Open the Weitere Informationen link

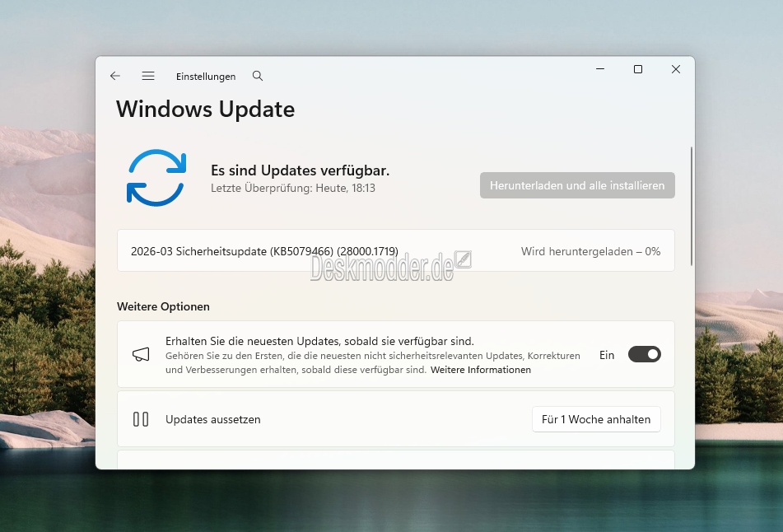click(480, 371)
